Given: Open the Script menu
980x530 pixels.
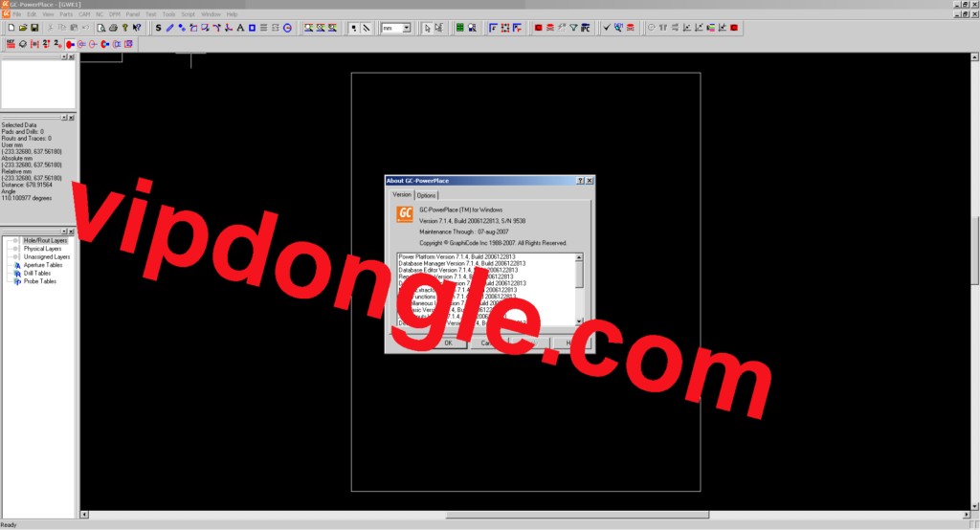Looking at the screenshot, I should point(188,14).
